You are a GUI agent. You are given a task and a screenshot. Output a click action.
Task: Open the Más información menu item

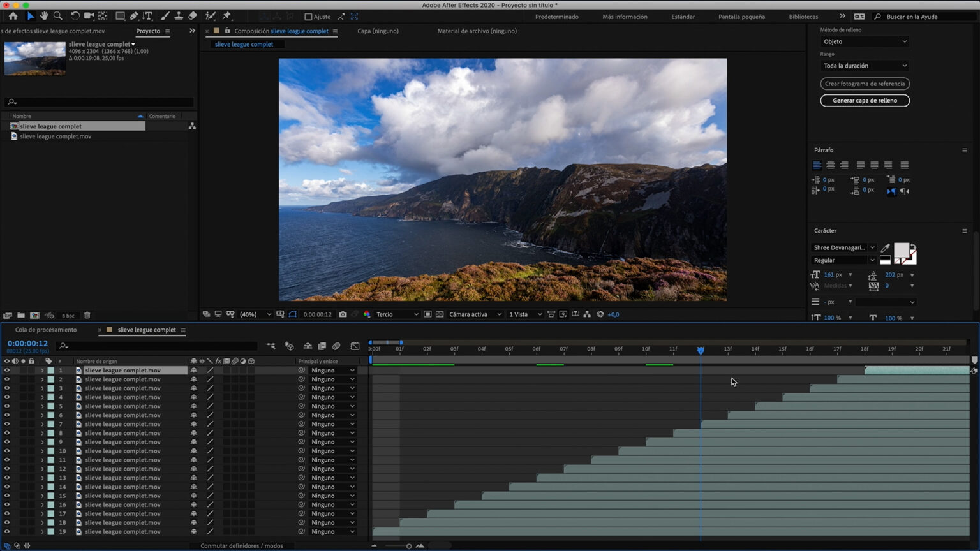(x=624, y=17)
